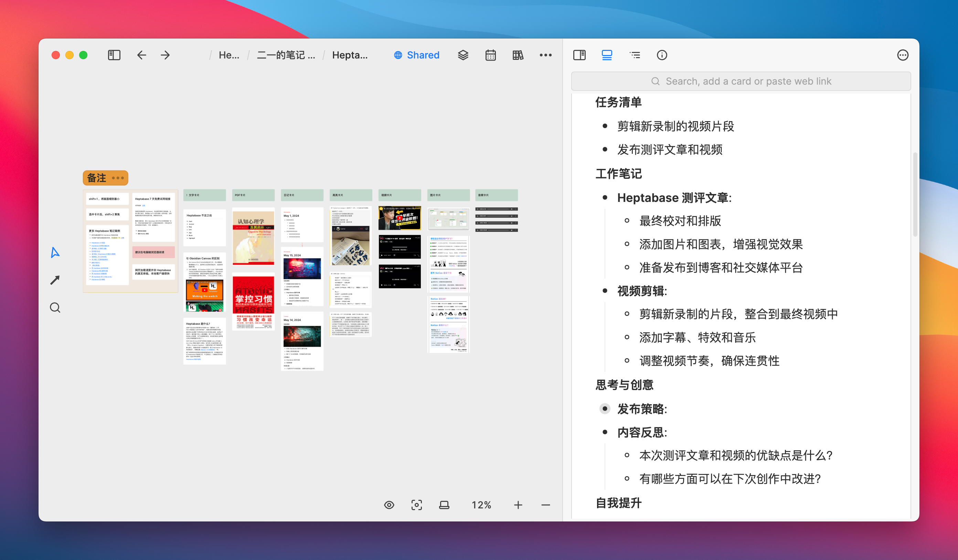Select the May 14, 2024 journal card
This screenshot has width=958, height=560.
point(302,341)
